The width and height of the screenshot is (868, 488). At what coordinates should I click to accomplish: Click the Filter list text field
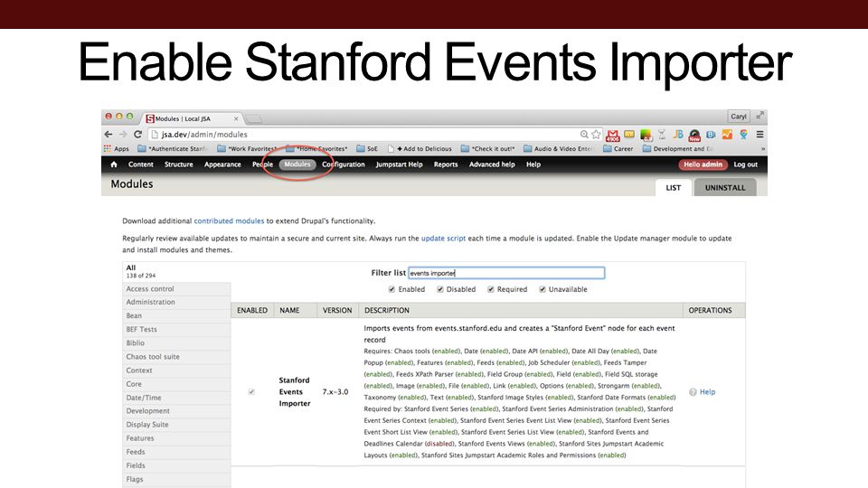click(x=506, y=273)
